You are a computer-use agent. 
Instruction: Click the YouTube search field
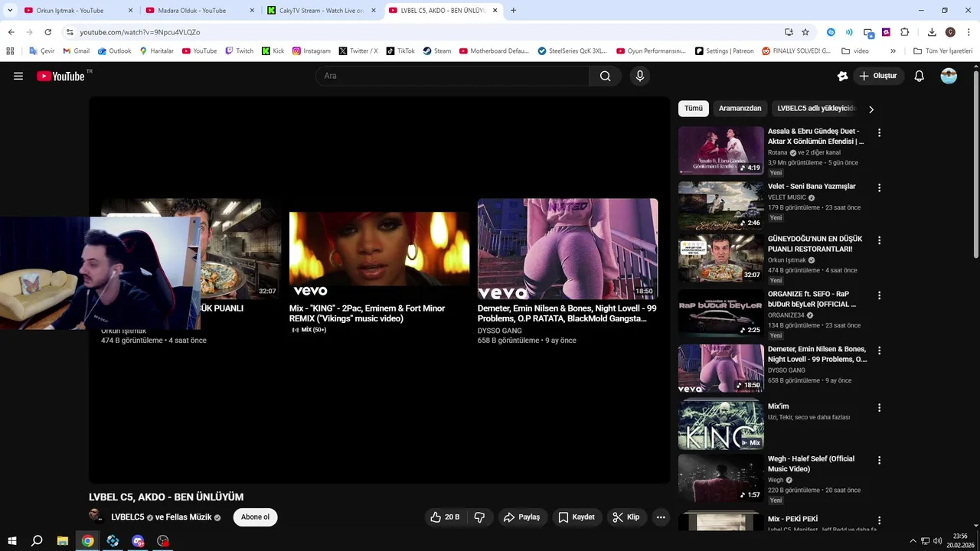point(452,76)
